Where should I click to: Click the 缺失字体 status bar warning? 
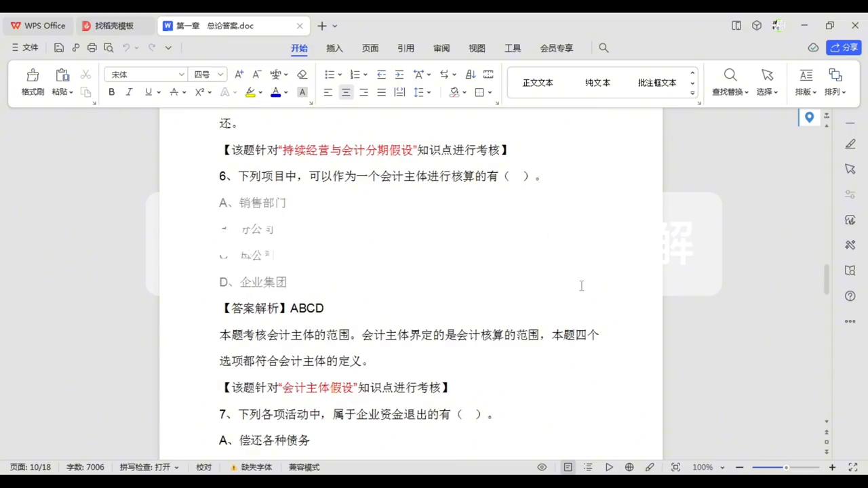tap(256, 467)
